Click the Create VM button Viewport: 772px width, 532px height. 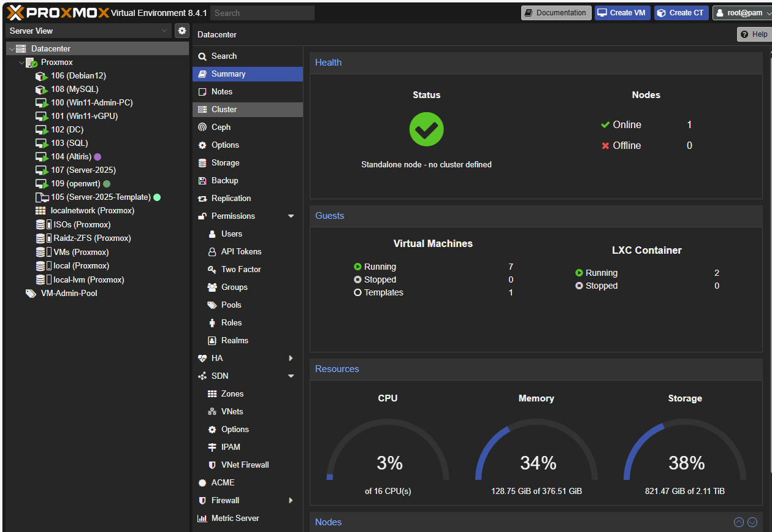pyautogui.click(x=622, y=13)
